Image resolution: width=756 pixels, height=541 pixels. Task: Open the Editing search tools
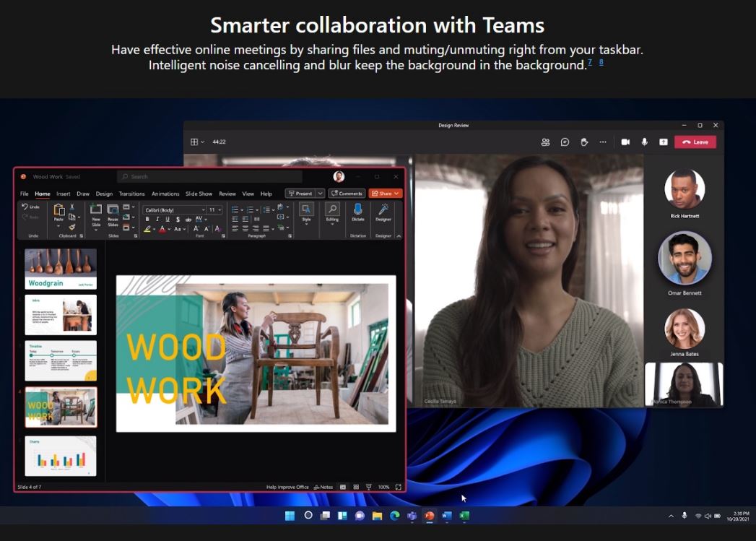pyautogui.click(x=332, y=215)
